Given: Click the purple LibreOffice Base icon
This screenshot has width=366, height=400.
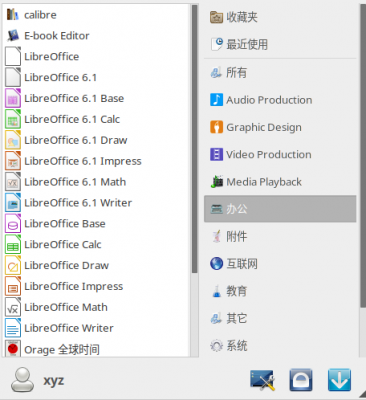Looking at the screenshot, I should tap(13, 224).
